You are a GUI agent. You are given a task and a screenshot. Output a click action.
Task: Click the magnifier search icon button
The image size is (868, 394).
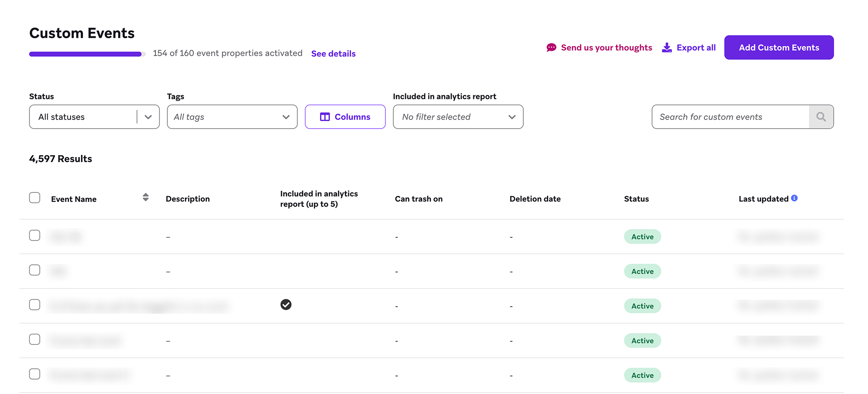click(821, 117)
